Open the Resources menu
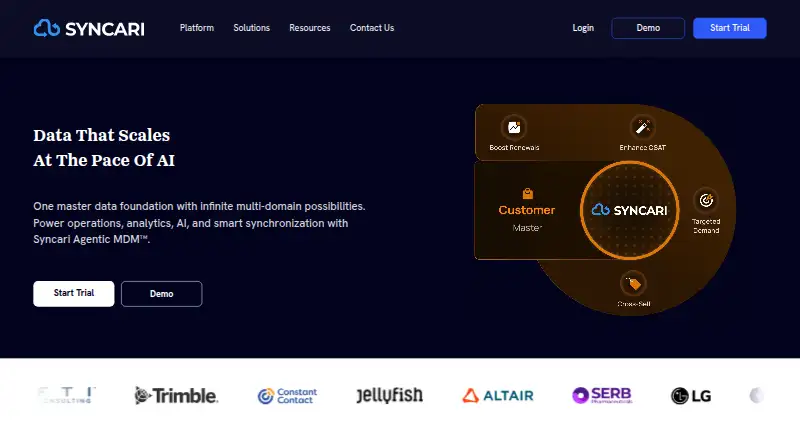The image size is (800, 440). tap(310, 28)
